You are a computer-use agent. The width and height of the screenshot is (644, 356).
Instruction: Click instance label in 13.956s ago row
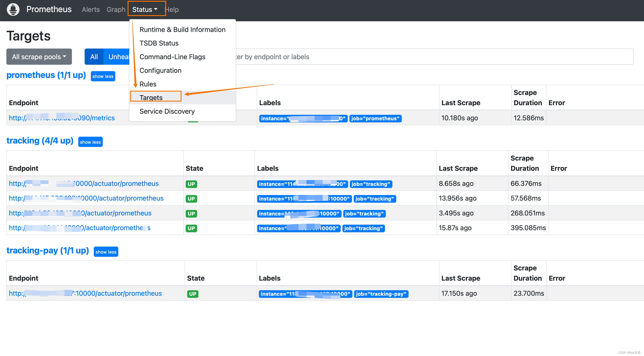pos(305,199)
